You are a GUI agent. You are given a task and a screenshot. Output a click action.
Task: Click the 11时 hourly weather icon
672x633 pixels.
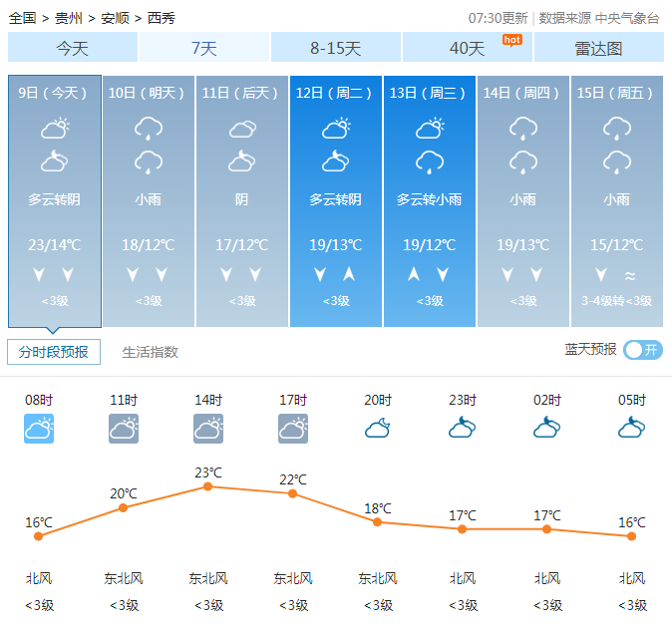click(124, 429)
